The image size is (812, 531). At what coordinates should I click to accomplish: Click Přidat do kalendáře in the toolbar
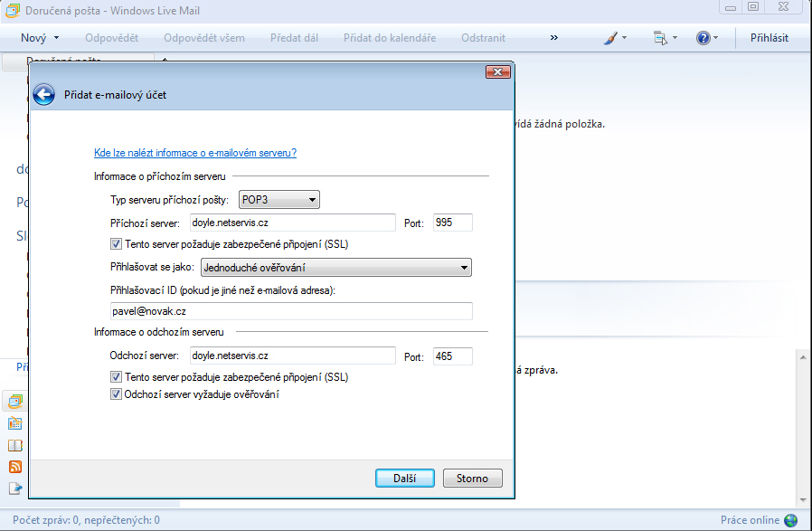[x=390, y=38]
